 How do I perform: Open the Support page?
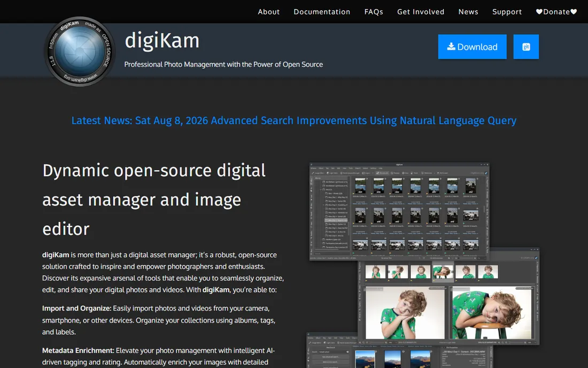[x=507, y=12]
